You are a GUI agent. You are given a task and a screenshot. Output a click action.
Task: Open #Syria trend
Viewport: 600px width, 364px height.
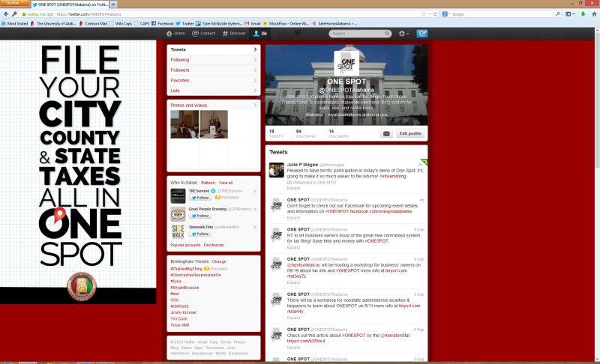tap(176, 282)
